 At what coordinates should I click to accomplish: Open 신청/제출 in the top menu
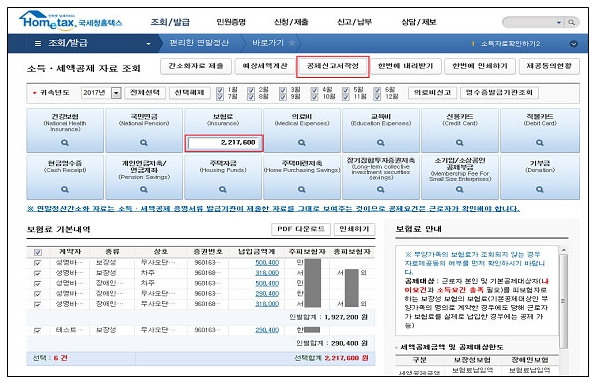(291, 22)
